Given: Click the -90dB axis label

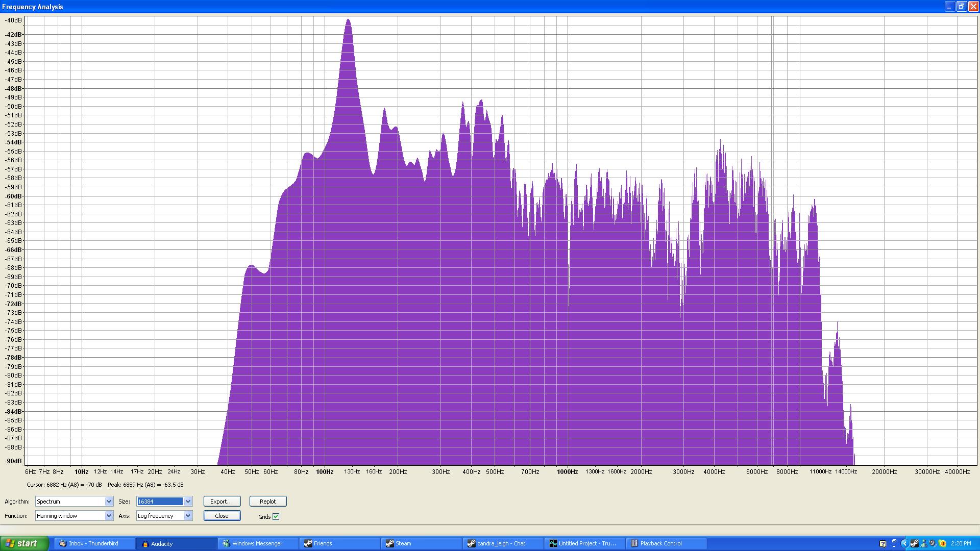Looking at the screenshot, I should coord(14,461).
